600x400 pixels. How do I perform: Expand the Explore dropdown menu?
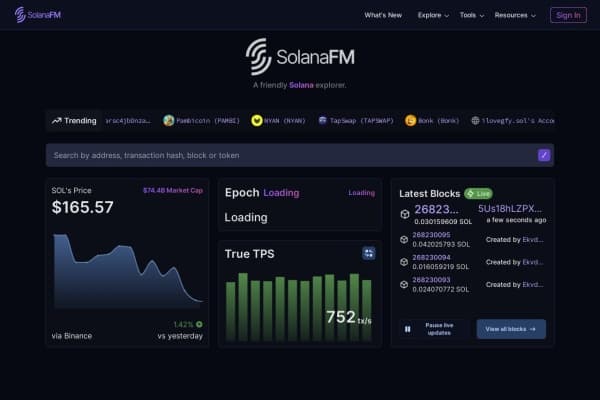(x=433, y=15)
